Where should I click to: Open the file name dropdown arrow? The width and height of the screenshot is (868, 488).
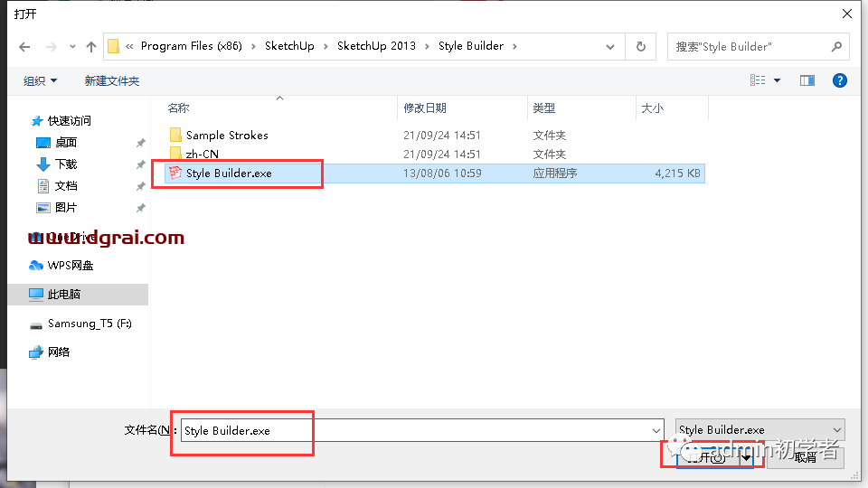pyautogui.click(x=656, y=430)
